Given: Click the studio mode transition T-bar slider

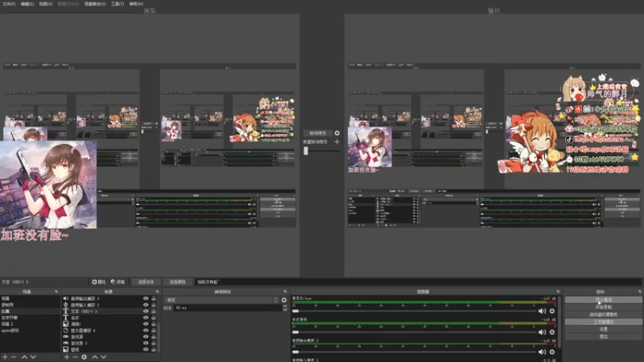Looking at the screenshot, I should pos(306,150).
